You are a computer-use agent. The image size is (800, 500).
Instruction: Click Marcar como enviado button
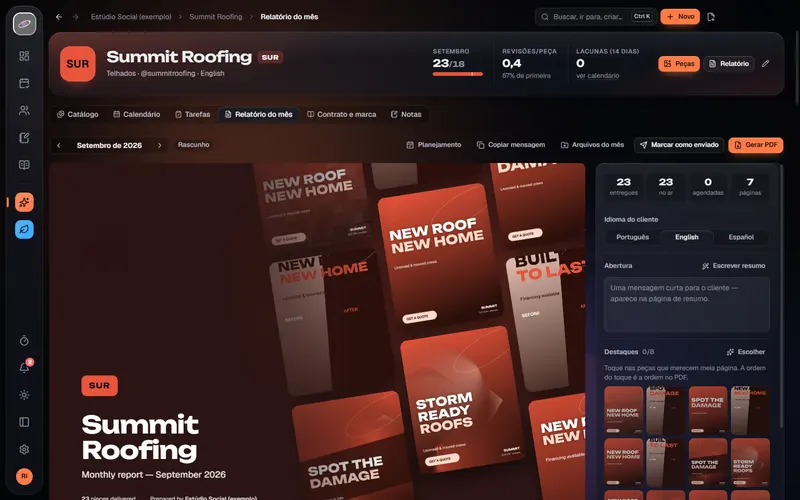click(679, 145)
